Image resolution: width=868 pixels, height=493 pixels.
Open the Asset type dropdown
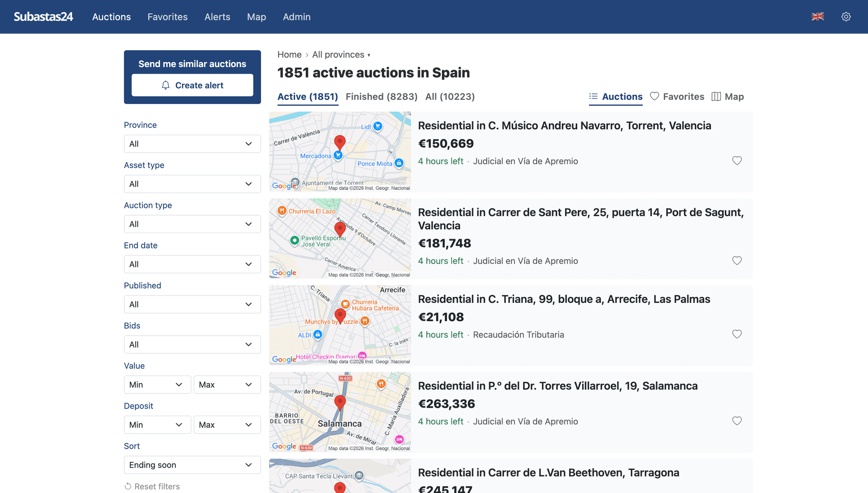[x=192, y=184]
